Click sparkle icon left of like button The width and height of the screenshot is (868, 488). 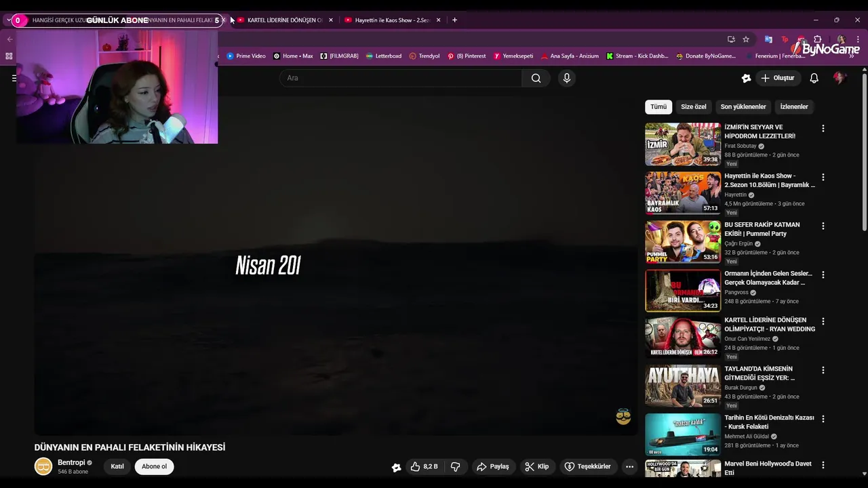coord(397,467)
